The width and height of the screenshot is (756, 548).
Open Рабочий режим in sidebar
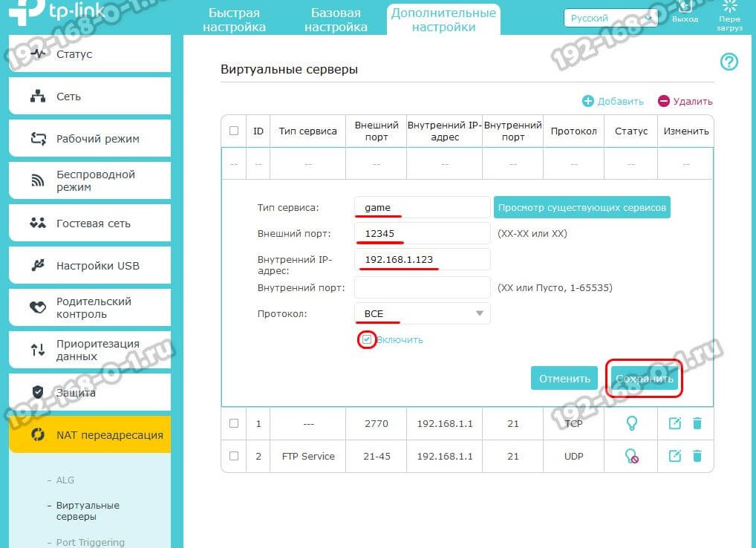click(90, 139)
